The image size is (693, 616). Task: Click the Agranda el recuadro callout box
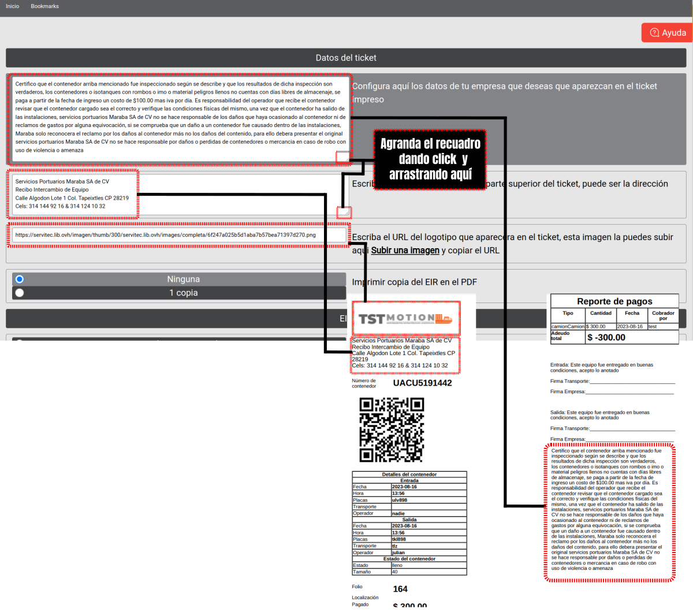click(430, 159)
